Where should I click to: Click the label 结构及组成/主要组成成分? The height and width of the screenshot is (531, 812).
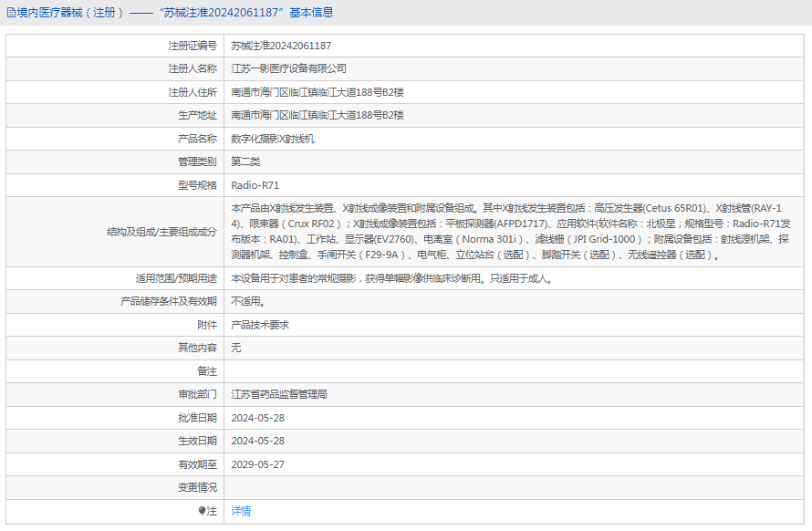click(161, 232)
